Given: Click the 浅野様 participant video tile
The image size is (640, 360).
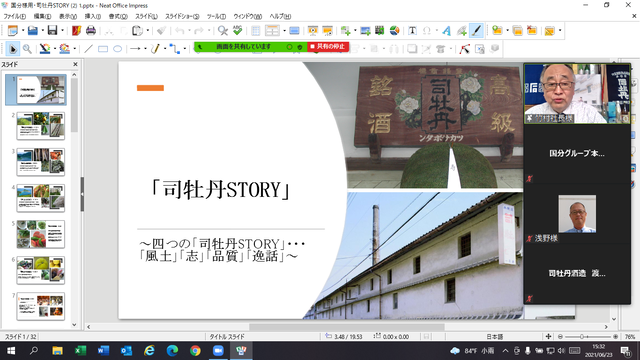Looking at the screenshot, I should [x=577, y=214].
